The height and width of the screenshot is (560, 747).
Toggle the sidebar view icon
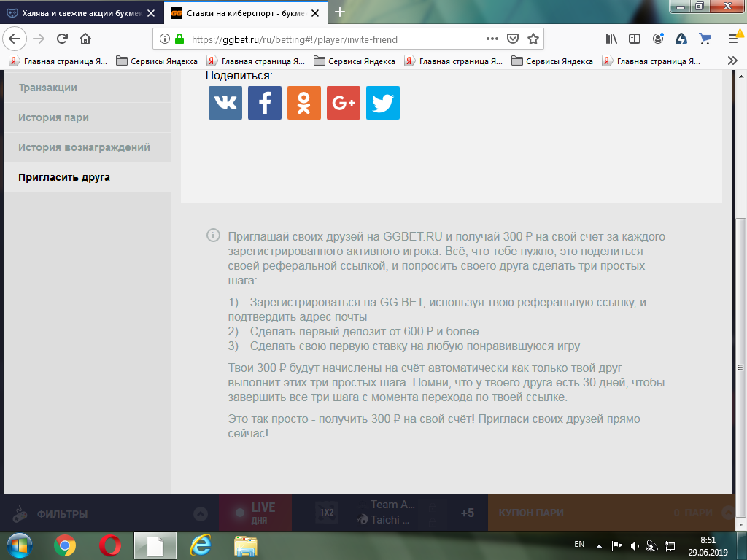coord(635,39)
